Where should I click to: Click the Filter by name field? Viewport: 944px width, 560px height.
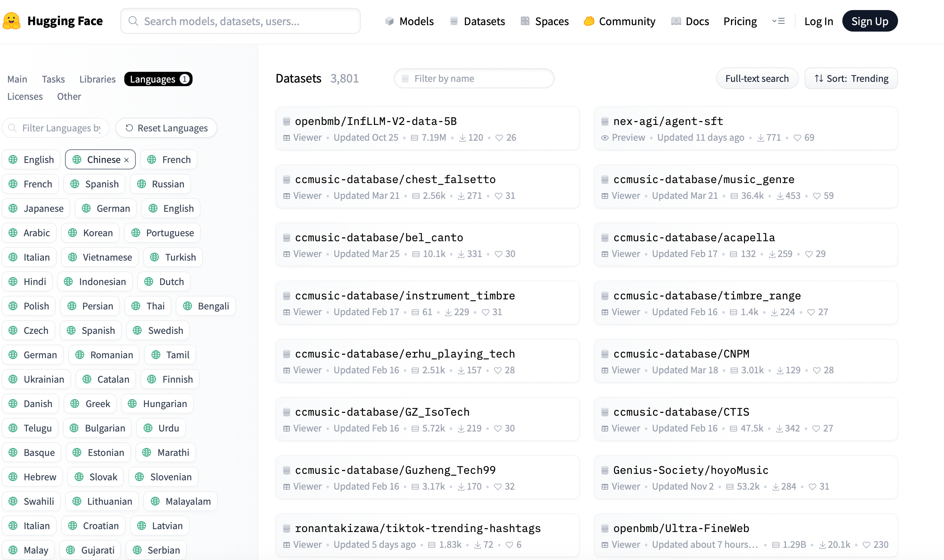point(474,79)
